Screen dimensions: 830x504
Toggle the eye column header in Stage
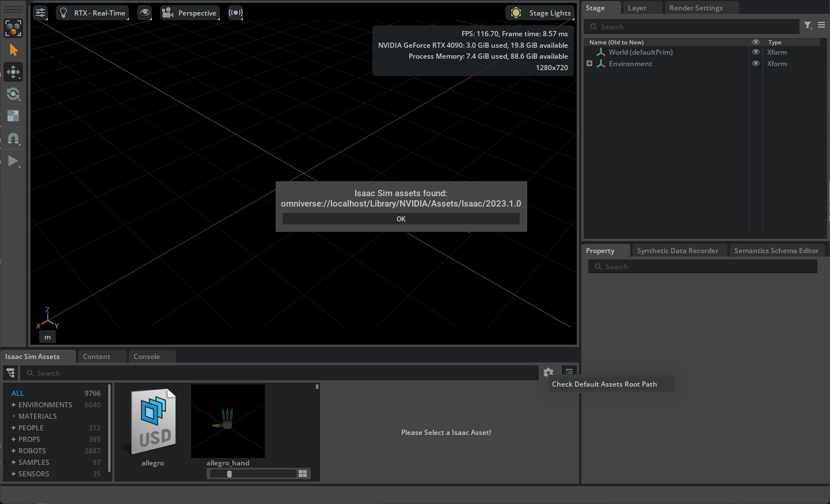point(755,41)
